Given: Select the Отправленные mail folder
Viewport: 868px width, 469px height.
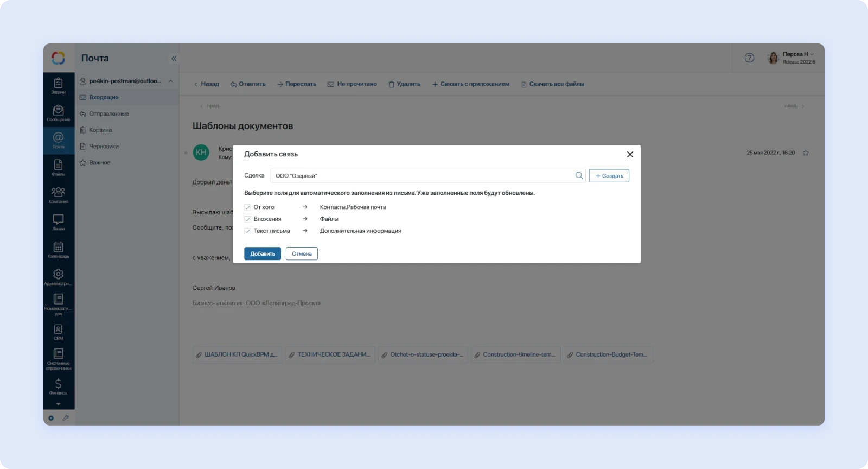Looking at the screenshot, I should point(108,114).
